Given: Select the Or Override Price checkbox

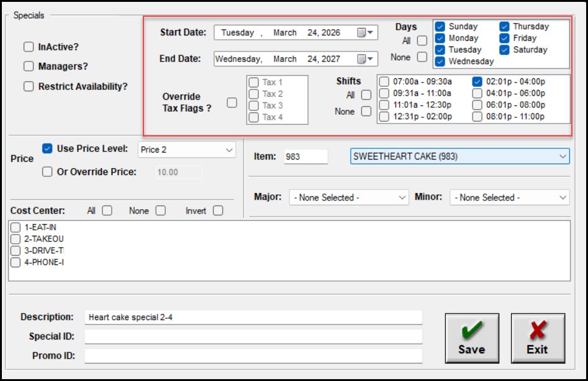Looking at the screenshot, I should 47,172.
